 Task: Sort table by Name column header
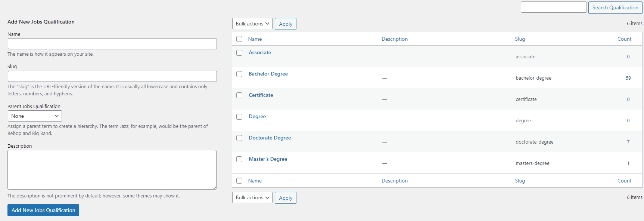pos(255,39)
